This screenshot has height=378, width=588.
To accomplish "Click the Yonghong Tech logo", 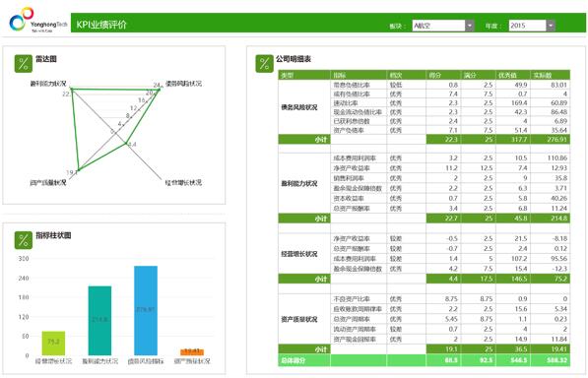I will pos(37,20).
